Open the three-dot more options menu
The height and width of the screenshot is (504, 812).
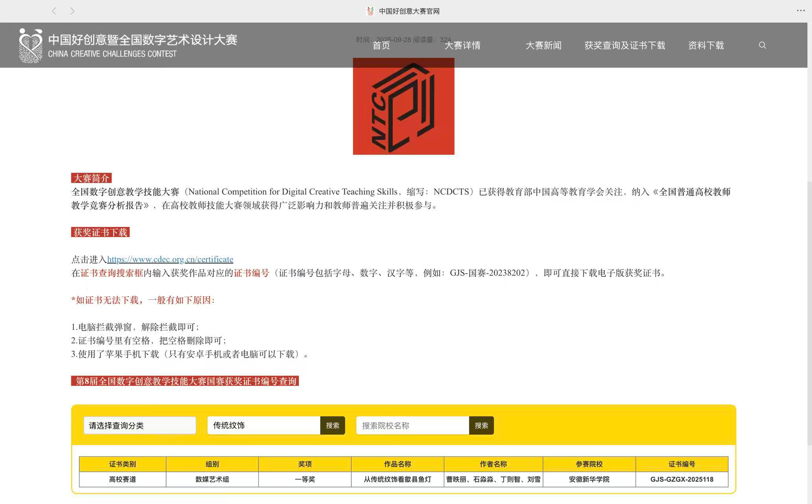click(801, 11)
